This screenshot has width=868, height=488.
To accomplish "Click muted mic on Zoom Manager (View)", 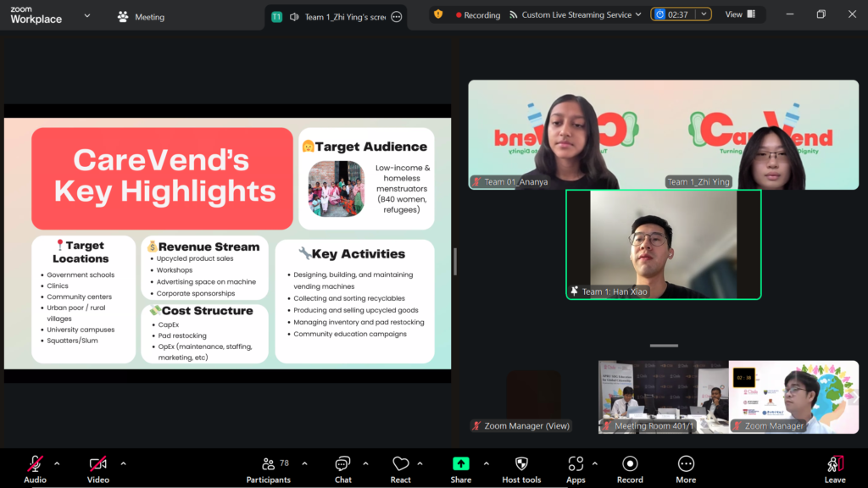I will (x=476, y=425).
